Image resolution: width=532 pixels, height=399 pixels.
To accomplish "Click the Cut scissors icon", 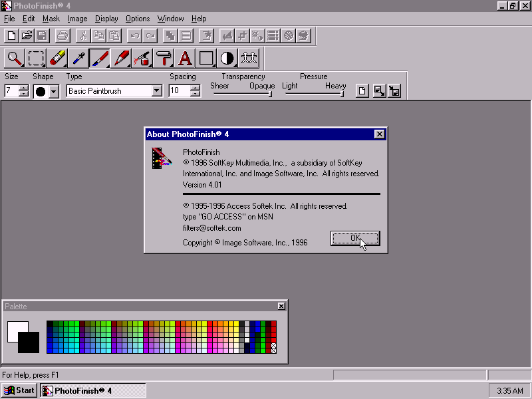I will coord(83,36).
